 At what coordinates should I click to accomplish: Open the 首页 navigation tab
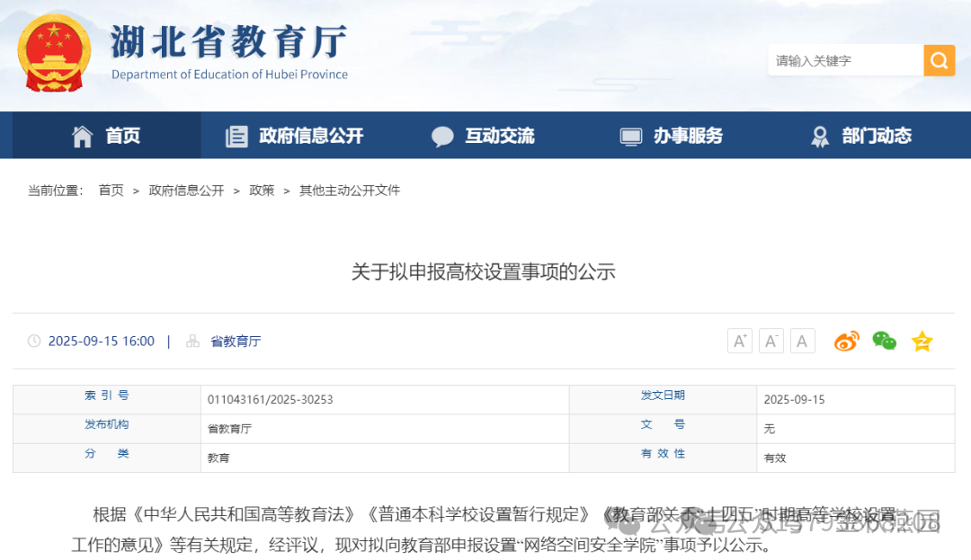coord(106,136)
